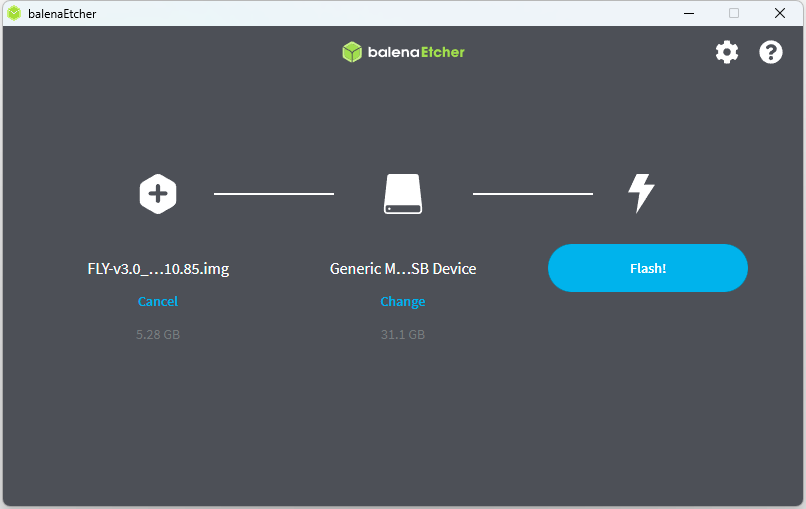Click the lightning bolt flash icon
The width and height of the screenshot is (806, 509).
(x=640, y=193)
